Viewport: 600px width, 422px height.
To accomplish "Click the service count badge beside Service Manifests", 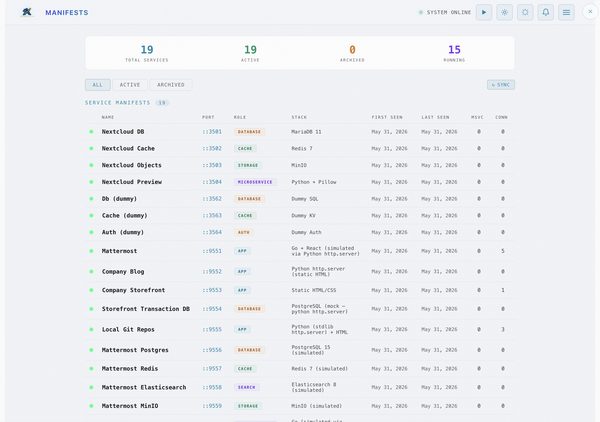I will (x=162, y=103).
